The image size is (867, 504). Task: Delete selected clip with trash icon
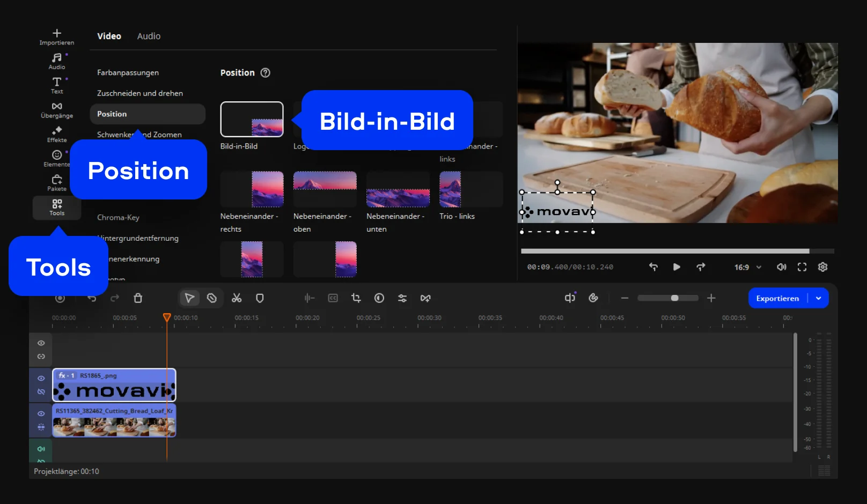point(138,298)
